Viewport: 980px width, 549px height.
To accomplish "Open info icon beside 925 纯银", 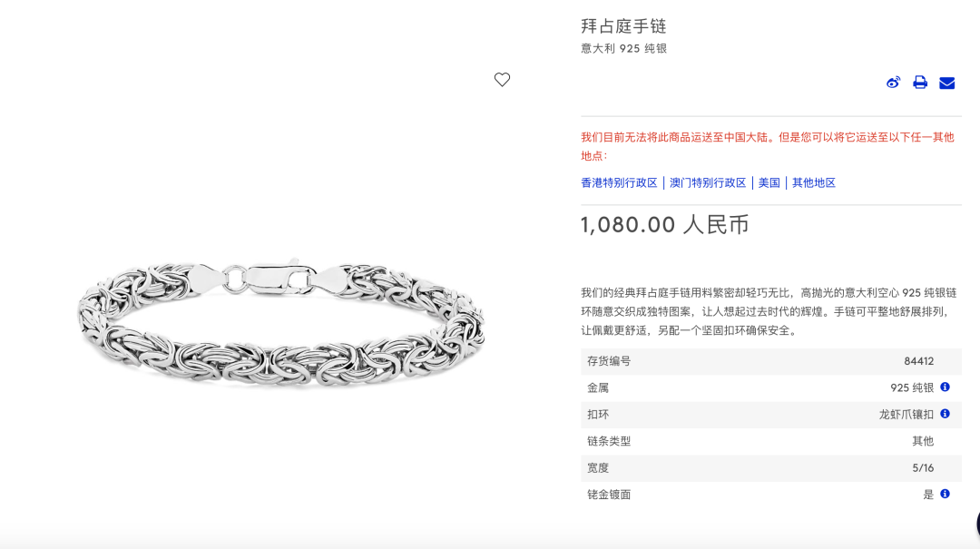I will (x=945, y=387).
